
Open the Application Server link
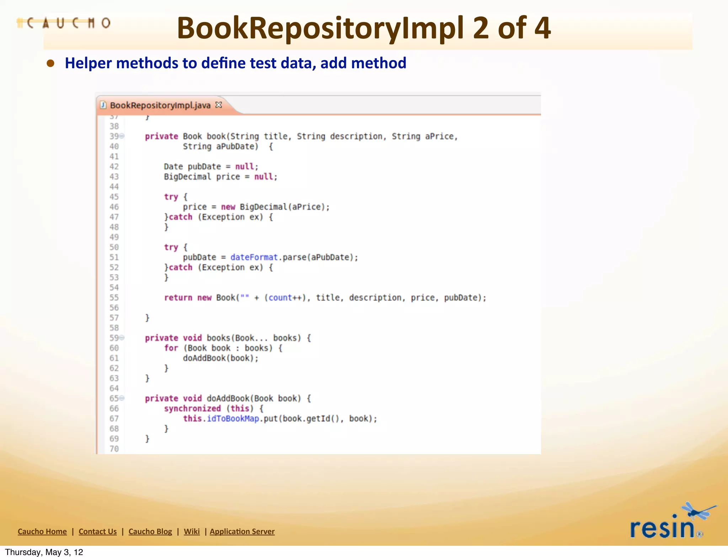[x=242, y=531]
